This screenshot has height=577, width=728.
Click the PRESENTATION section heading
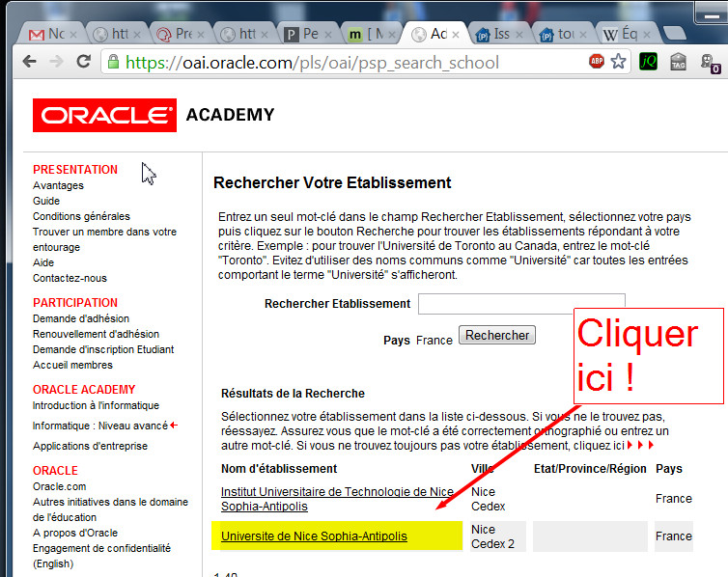click(x=75, y=169)
